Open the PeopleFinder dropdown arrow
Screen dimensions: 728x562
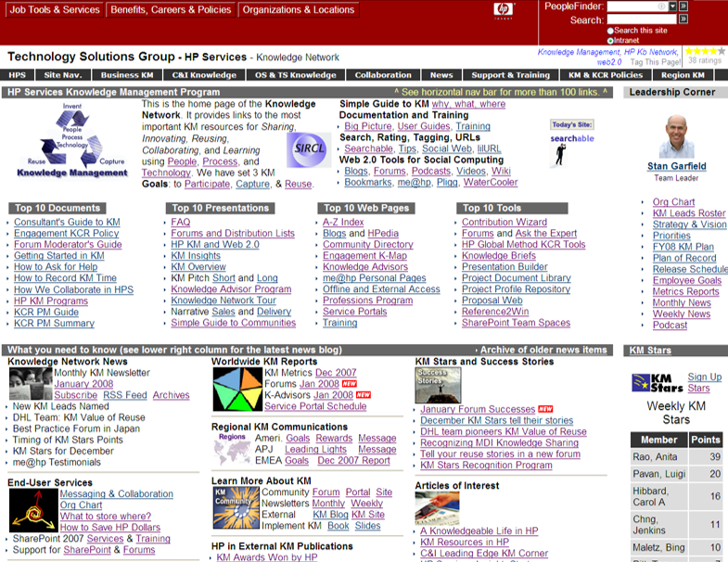(672, 6)
